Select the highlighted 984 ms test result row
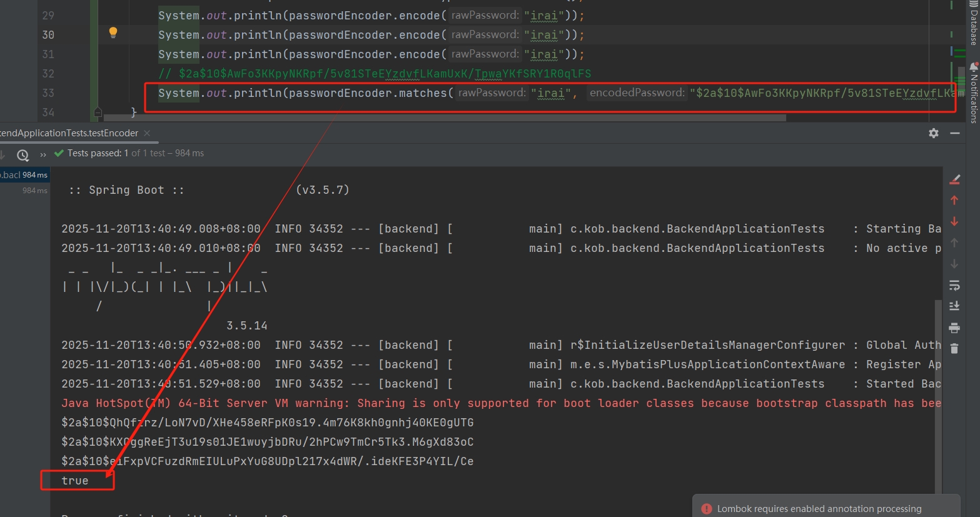 [24, 175]
